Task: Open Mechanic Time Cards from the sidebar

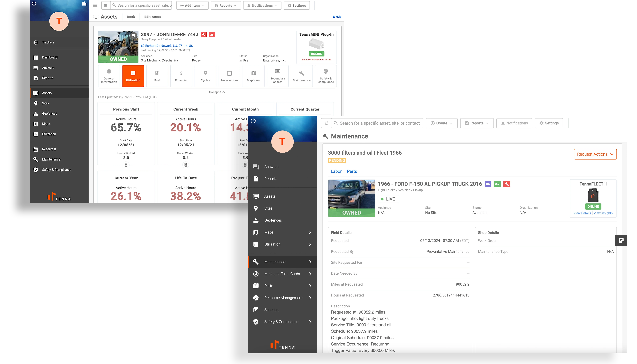Action: [282, 274]
